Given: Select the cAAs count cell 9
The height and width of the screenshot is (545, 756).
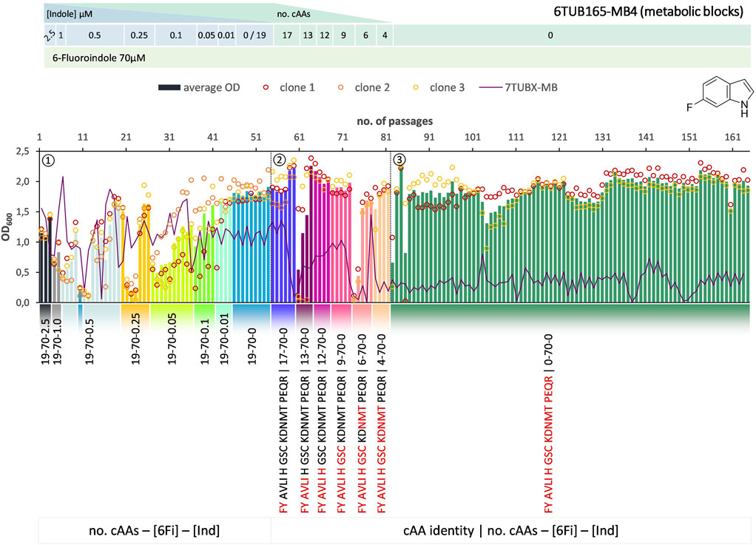Looking at the screenshot, I should click(343, 35).
